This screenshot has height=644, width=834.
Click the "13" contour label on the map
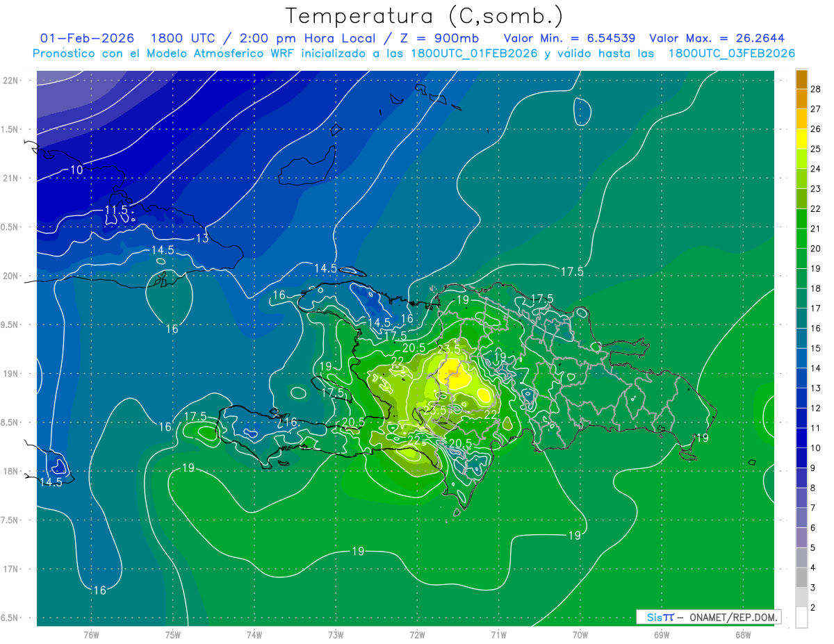pos(202,239)
